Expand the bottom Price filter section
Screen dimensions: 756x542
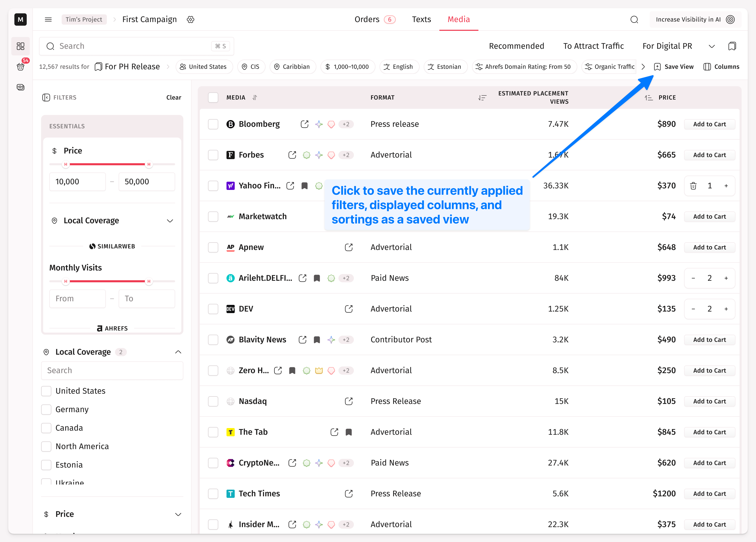178,514
